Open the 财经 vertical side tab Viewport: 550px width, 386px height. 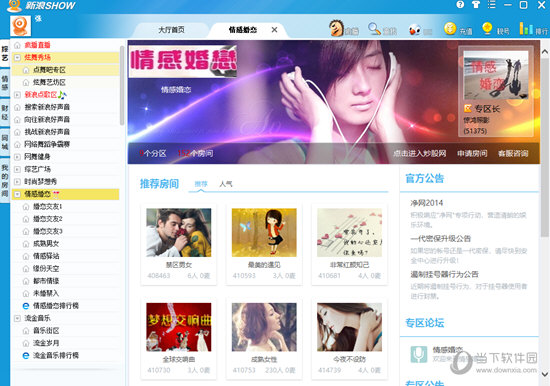tap(5, 112)
